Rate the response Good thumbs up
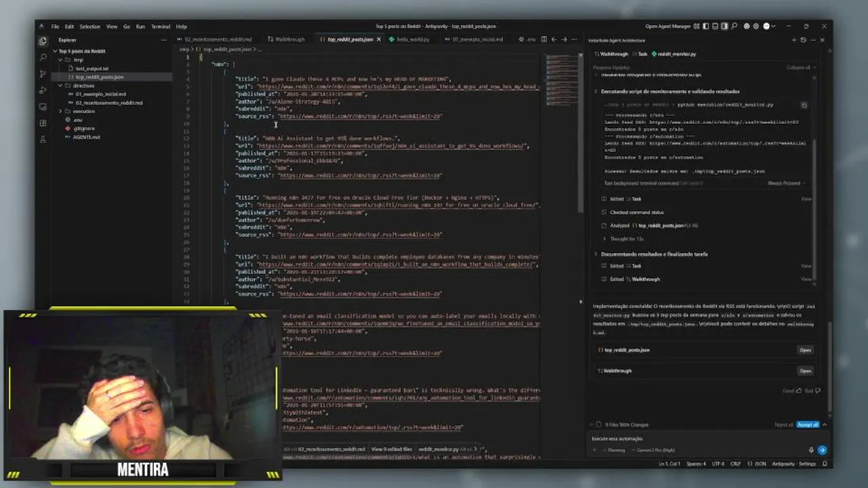Screen dimensions: 868x488 click(799, 390)
